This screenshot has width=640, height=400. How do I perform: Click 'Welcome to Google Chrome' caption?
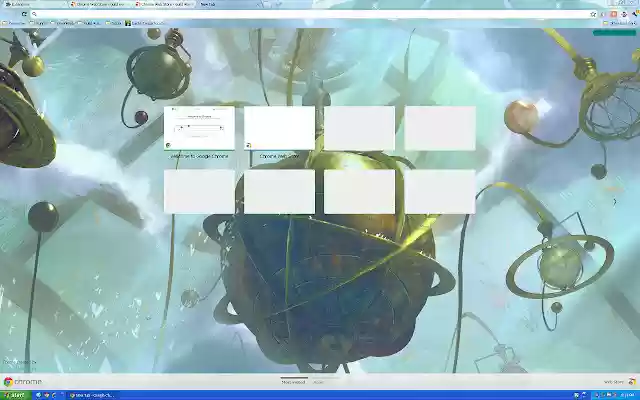199,156
